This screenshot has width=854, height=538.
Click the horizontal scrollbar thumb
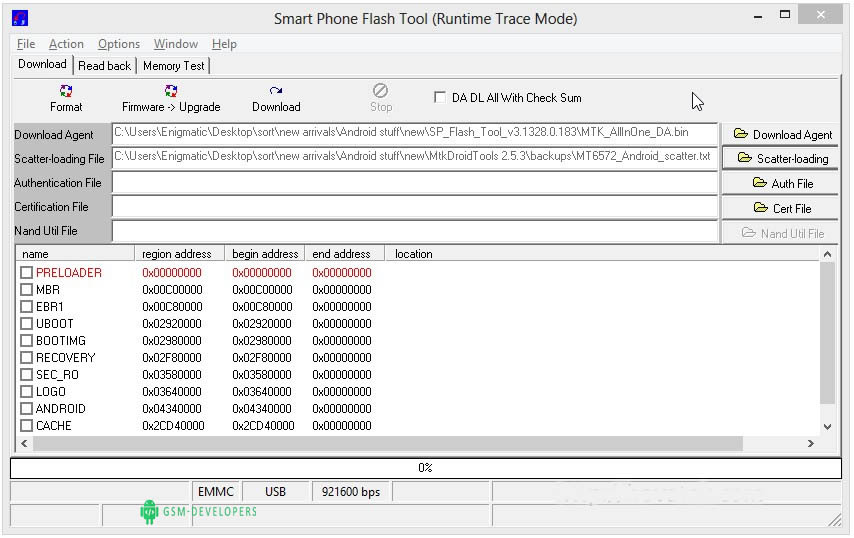click(388, 444)
